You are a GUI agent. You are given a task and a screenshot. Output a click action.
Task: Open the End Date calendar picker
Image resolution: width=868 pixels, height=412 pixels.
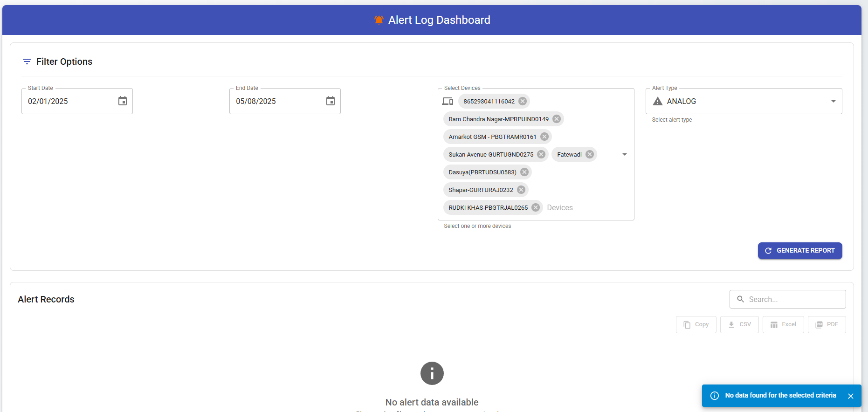pyautogui.click(x=331, y=101)
